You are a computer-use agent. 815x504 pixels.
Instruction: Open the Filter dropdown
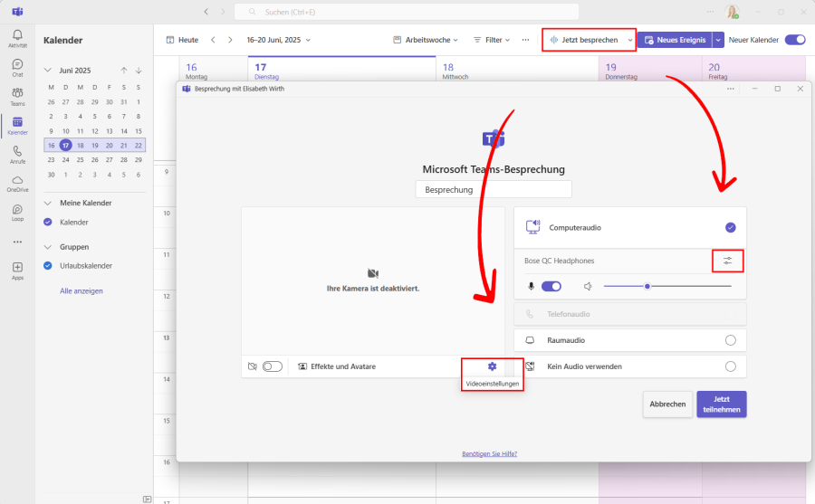point(492,40)
